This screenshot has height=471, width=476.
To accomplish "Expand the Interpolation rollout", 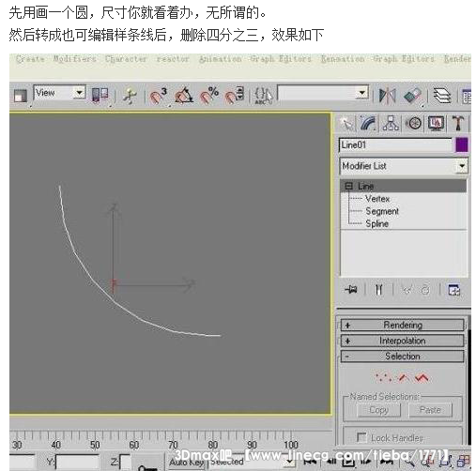I will (x=403, y=341).
